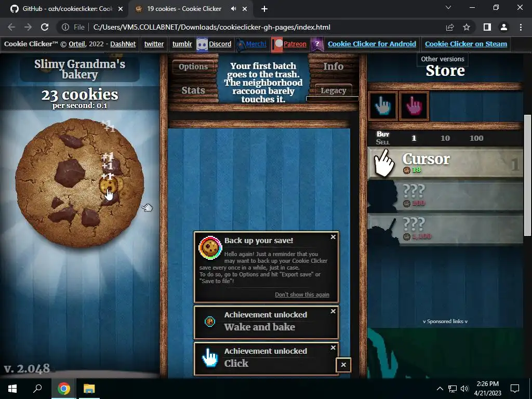Click the Discord logo icon
The image size is (532, 399).
pos(202,45)
